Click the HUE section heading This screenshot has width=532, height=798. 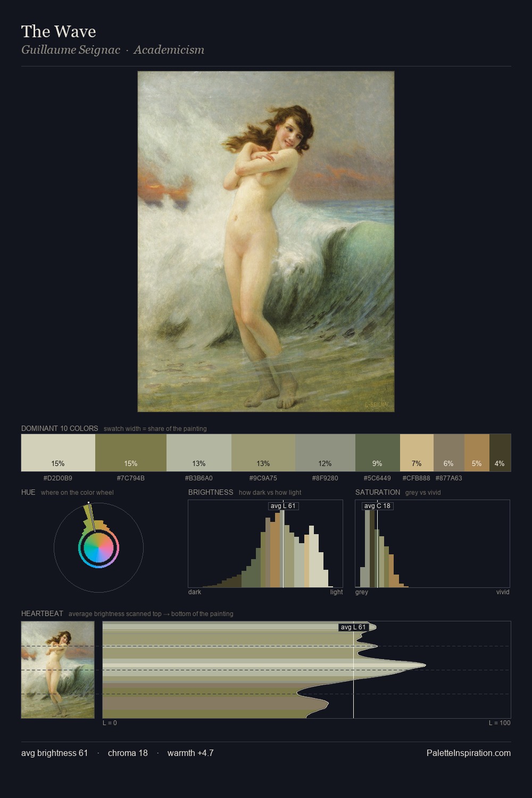tap(28, 492)
